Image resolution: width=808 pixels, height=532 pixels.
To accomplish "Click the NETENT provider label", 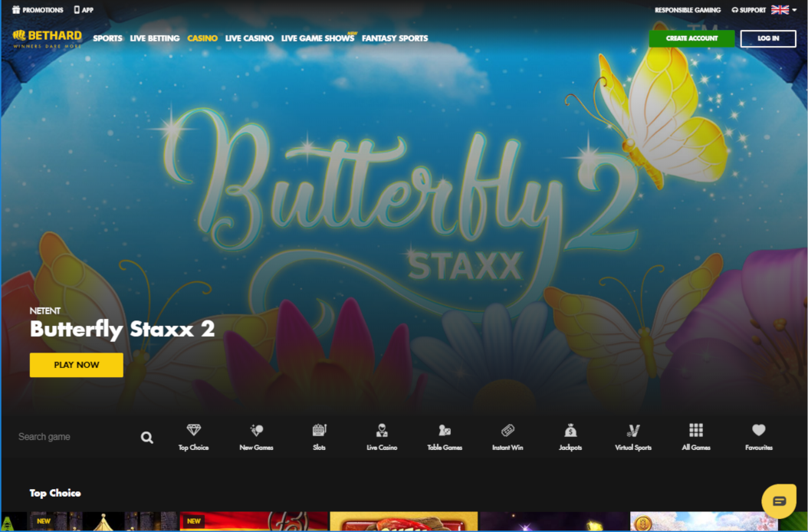I will click(44, 311).
